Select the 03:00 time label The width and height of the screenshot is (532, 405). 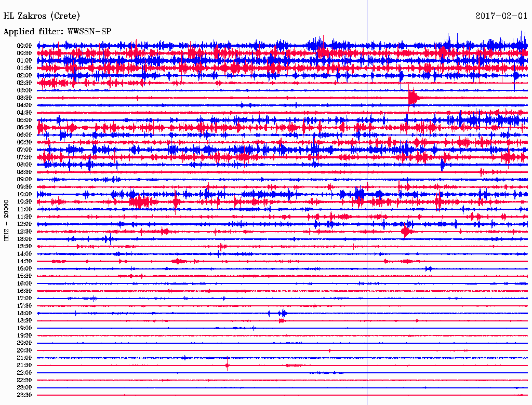pos(24,90)
